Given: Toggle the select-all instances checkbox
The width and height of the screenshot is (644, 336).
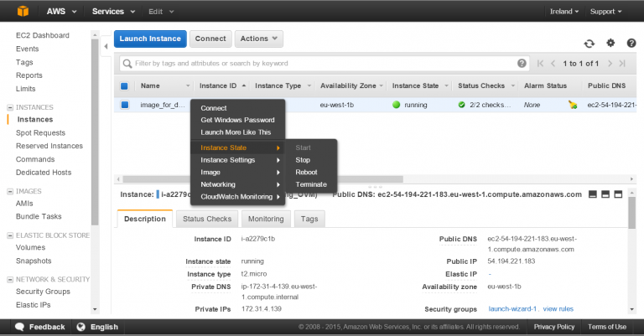Looking at the screenshot, I should (x=124, y=85).
